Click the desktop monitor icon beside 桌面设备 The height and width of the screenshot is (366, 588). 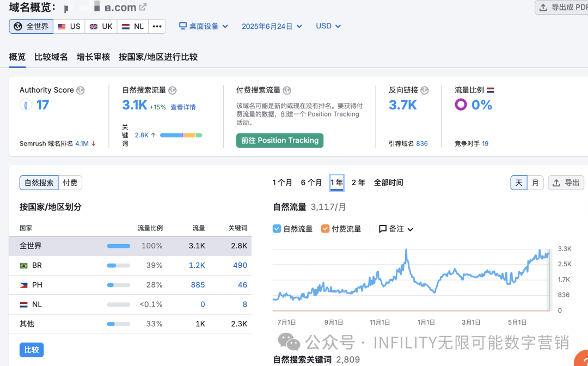click(183, 26)
